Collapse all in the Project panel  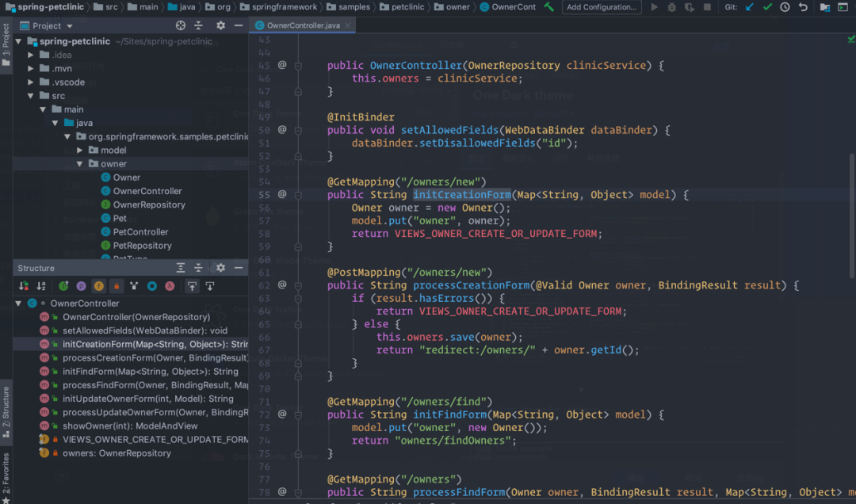point(198,25)
